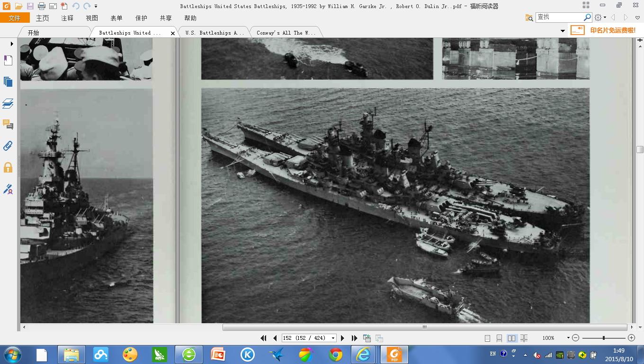Click the 查找 search input field
644x364 pixels.
[x=560, y=17]
